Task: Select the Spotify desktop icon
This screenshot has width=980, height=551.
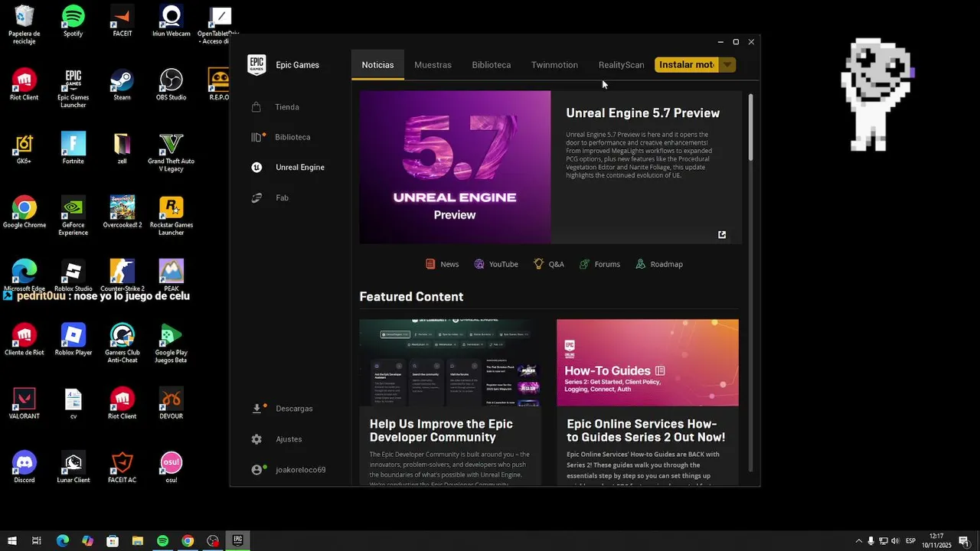Action: 73,21
